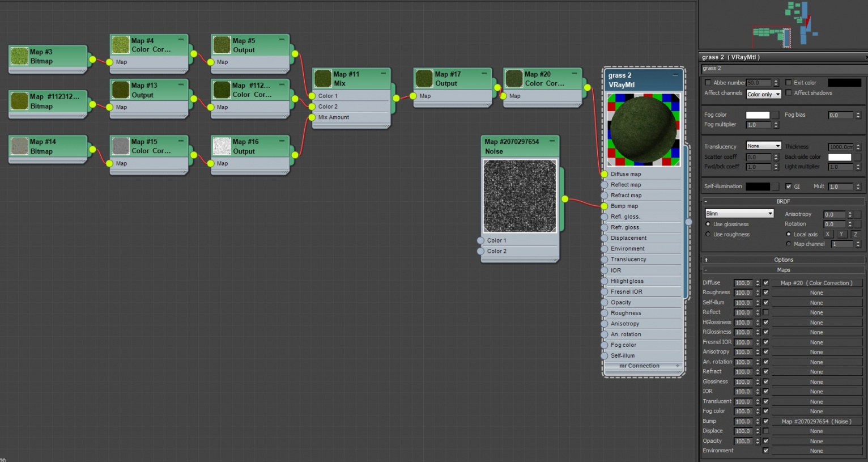Click the Map #11 Mix output socket

coord(396,98)
